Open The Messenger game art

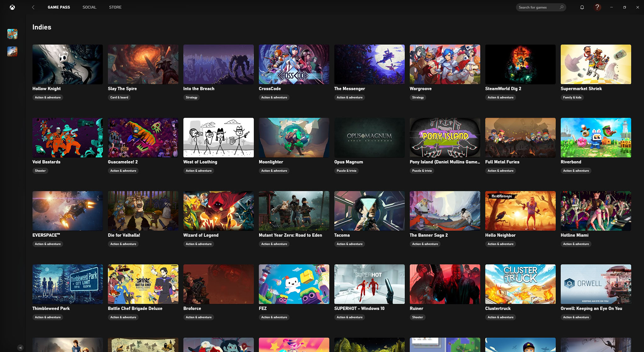pos(369,64)
